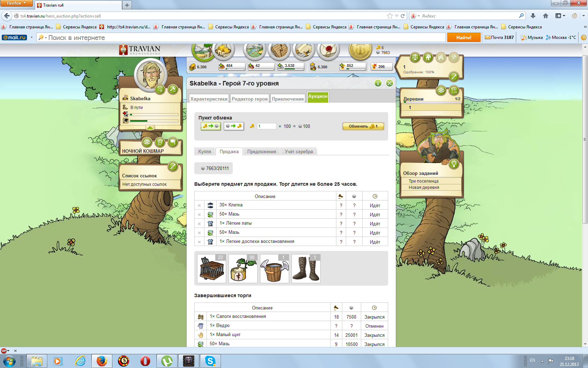Screen dimensions: 588x368
Task: Open a new browser tab with plus
Action: click(x=127, y=5)
